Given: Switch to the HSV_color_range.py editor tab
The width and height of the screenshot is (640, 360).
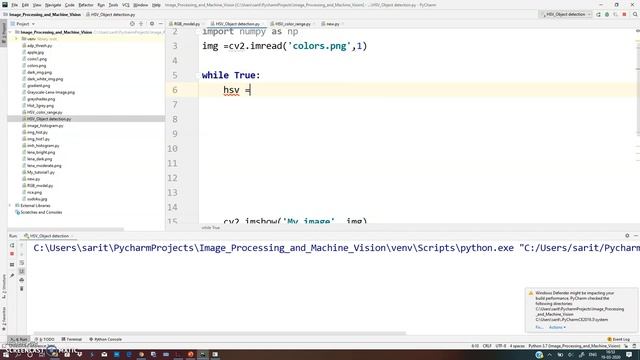Looking at the screenshot, I should [291, 24].
